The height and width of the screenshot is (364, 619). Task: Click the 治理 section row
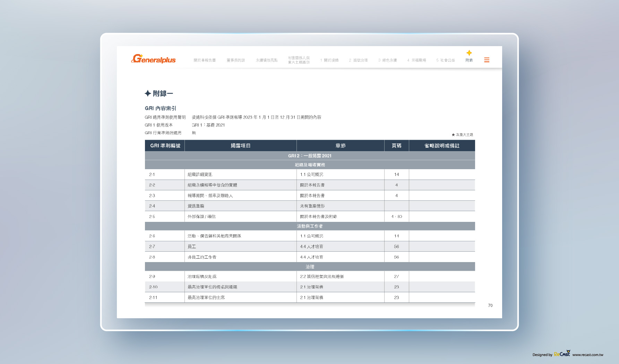310,267
